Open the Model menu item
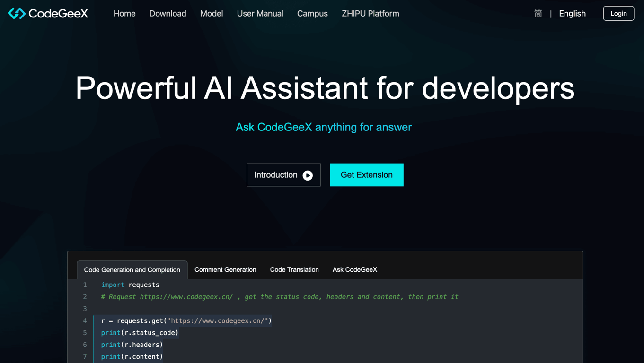 pos(212,14)
